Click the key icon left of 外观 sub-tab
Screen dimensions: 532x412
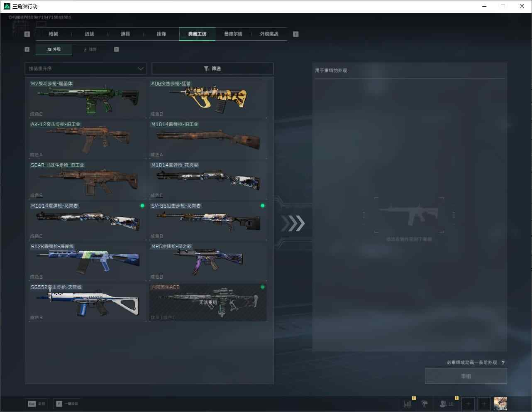(x=27, y=49)
